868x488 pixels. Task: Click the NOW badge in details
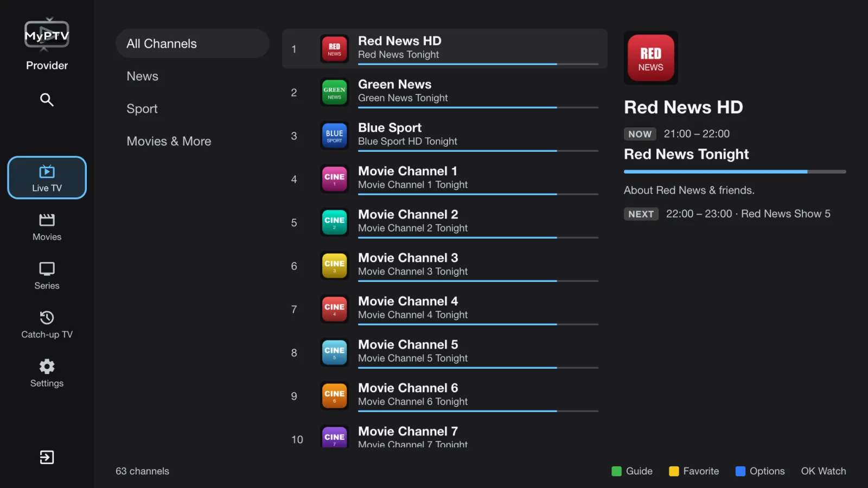[x=640, y=134]
